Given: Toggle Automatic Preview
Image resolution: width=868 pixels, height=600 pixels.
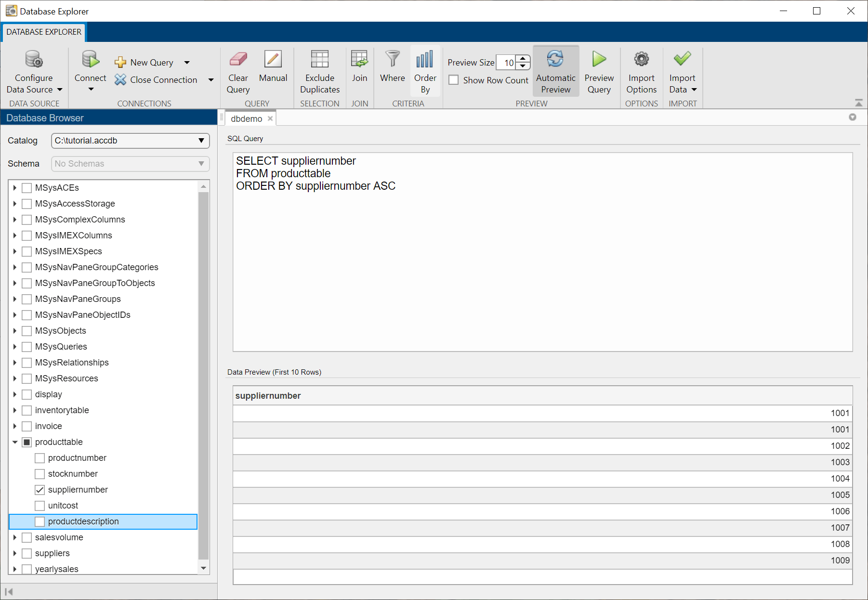Looking at the screenshot, I should click(x=556, y=72).
